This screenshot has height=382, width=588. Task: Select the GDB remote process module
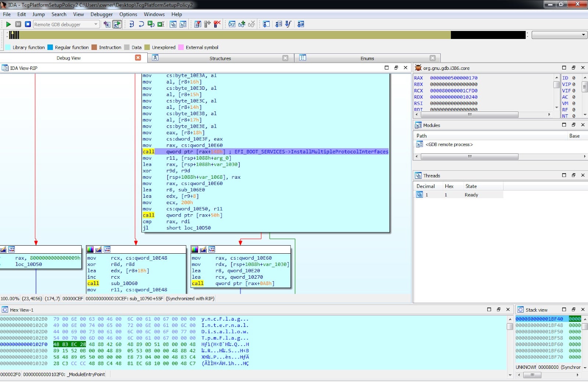point(449,144)
